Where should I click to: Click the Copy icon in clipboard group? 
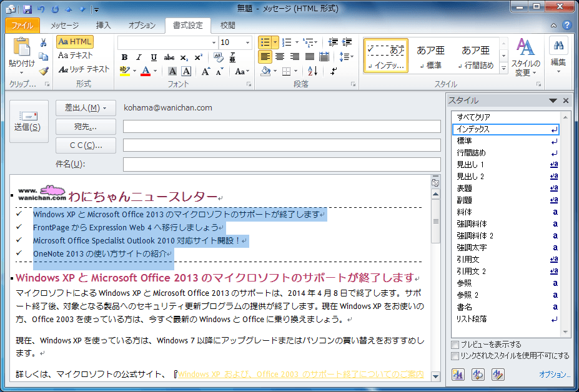pyautogui.click(x=44, y=56)
